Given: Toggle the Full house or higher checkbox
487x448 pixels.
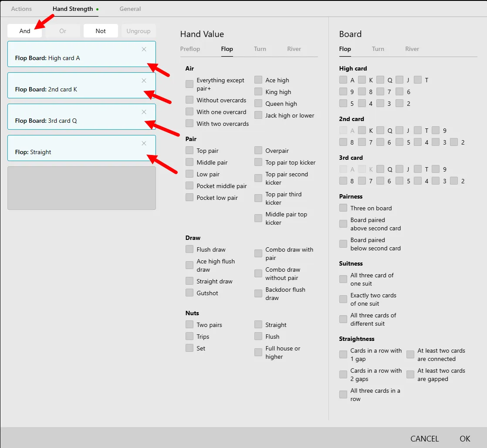Looking at the screenshot, I should point(258,352).
